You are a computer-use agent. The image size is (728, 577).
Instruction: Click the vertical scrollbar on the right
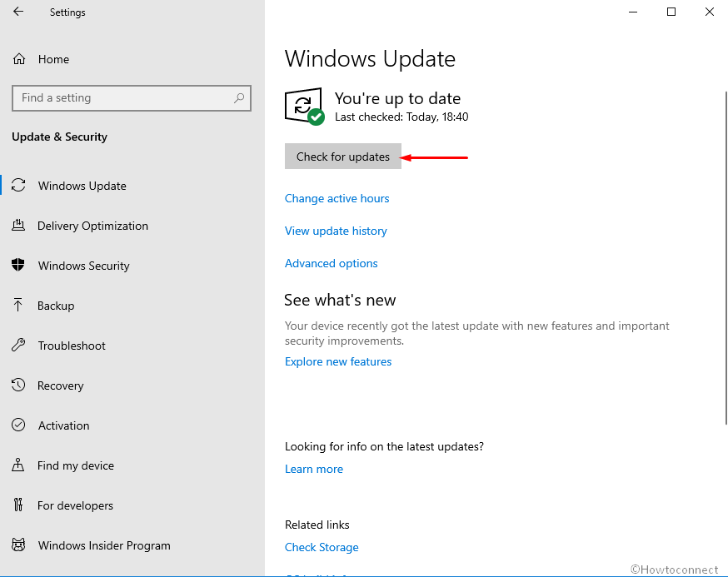[726, 257]
